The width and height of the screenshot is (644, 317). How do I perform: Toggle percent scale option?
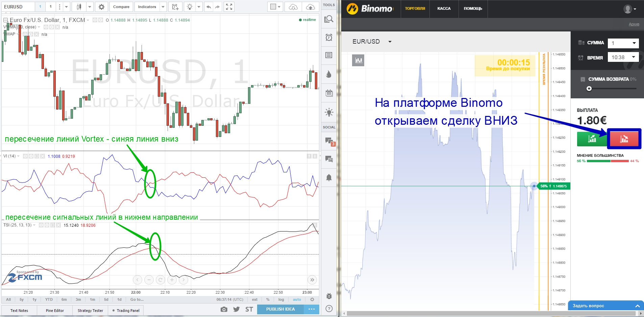268,299
